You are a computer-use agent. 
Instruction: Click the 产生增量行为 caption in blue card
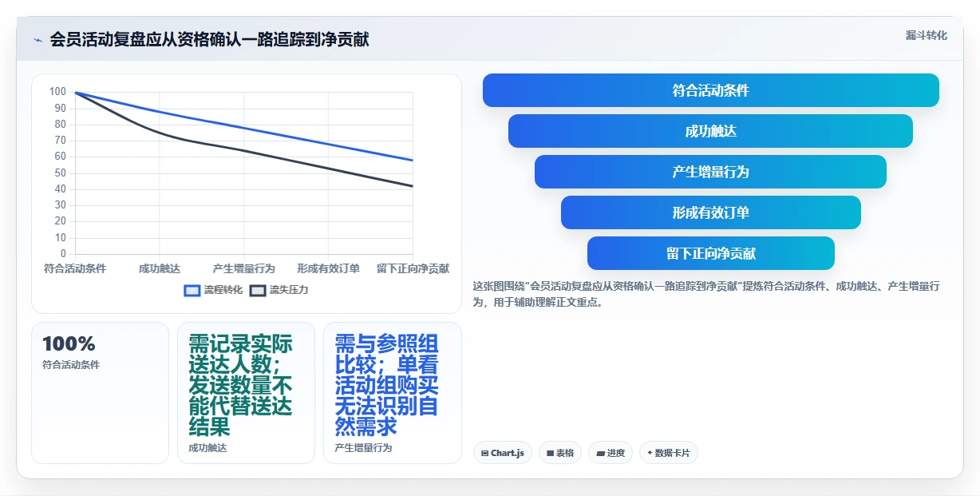click(363, 448)
